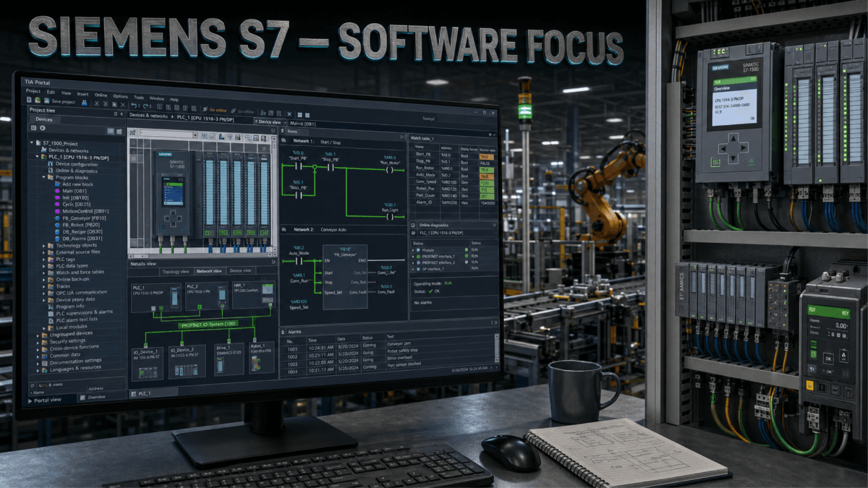Screen dimensions: 868x488
Task: Collapse the Project tree panel arrow
Action: pyautogui.click(x=122, y=114)
